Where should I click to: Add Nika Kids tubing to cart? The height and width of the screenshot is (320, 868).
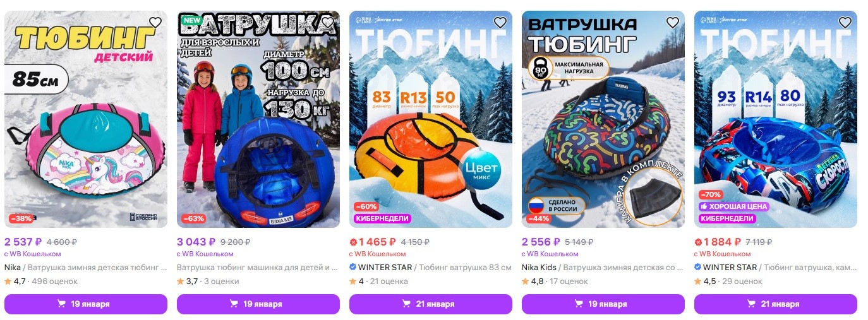point(603,304)
